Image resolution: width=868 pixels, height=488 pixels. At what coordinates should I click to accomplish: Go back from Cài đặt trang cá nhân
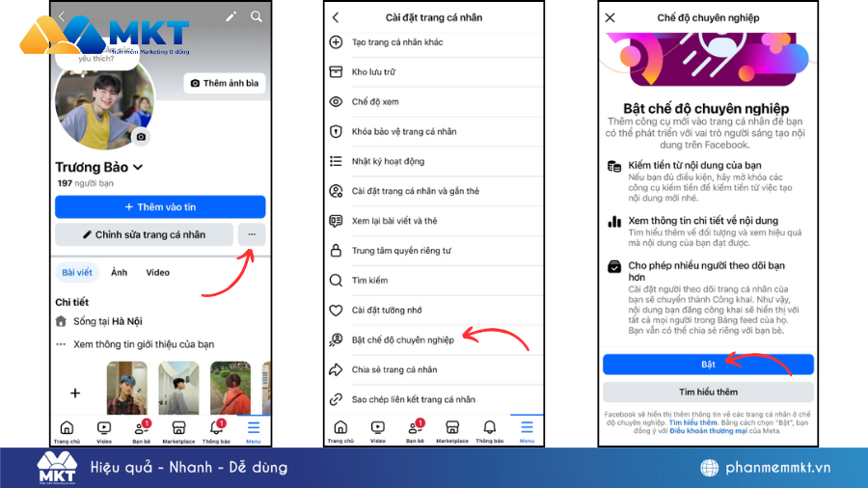(336, 17)
